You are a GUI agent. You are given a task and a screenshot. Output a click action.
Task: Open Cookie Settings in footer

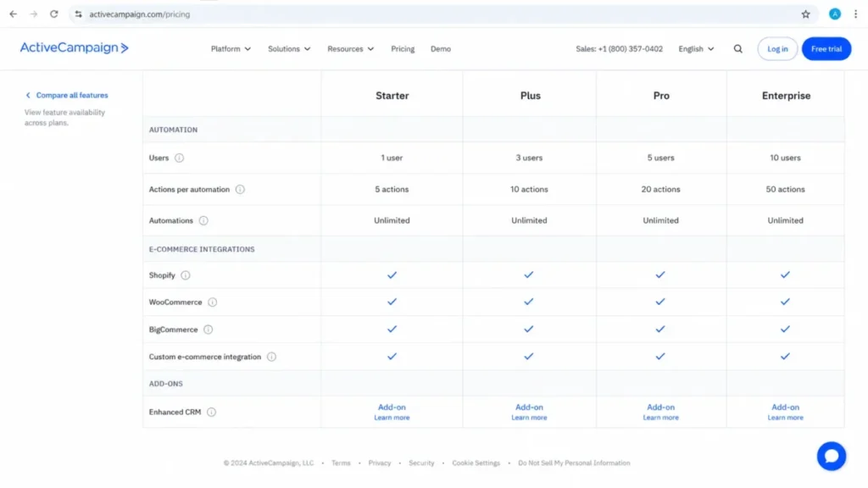click(x=476, y=463)
